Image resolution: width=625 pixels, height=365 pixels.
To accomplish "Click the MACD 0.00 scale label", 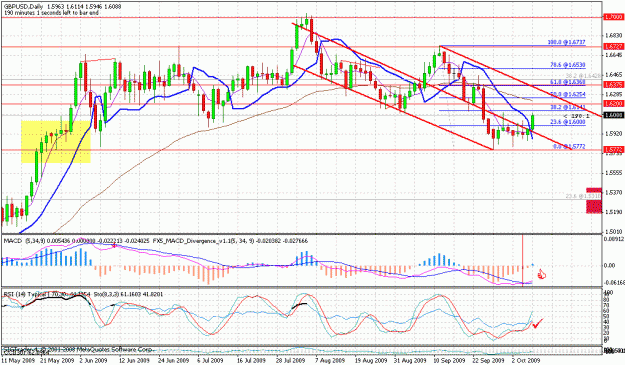I will coord(610,265).
